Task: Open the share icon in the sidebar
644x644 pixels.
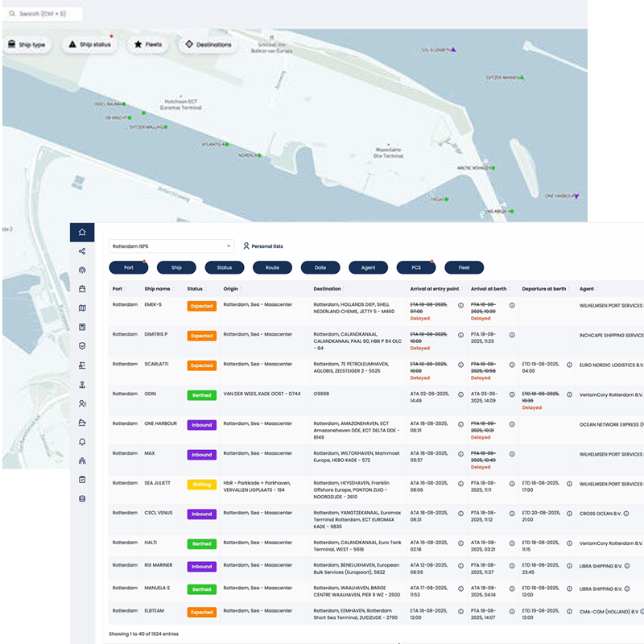Action: [x=82, y=252]
